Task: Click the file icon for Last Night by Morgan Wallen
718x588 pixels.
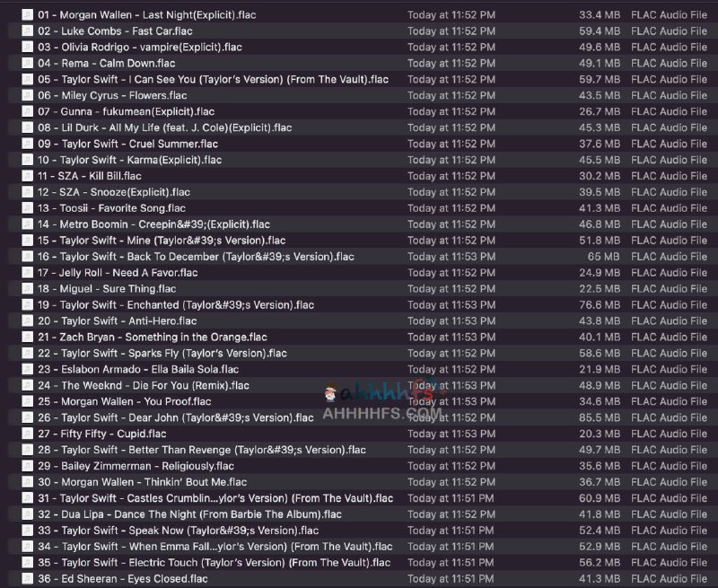Action: pyautogui.click(x=27, y=15)
